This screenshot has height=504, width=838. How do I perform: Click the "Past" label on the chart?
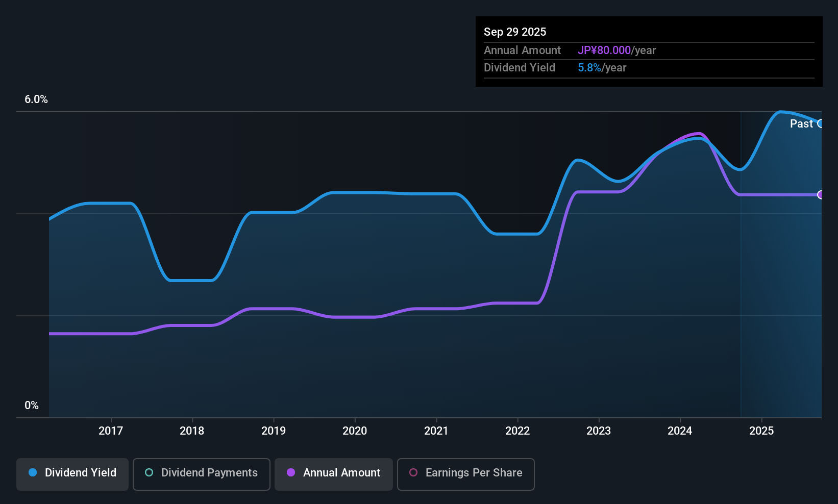point(801,123)
